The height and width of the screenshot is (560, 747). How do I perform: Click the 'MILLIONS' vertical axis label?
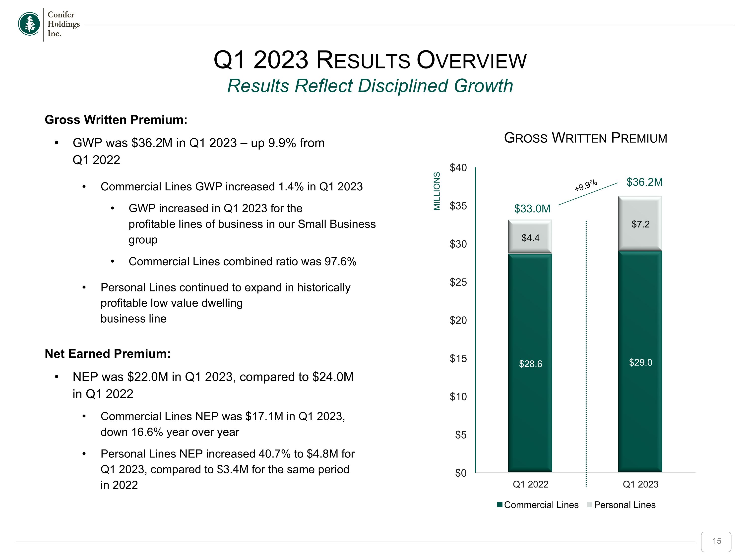pyautogui.click(x=437, y=191)
